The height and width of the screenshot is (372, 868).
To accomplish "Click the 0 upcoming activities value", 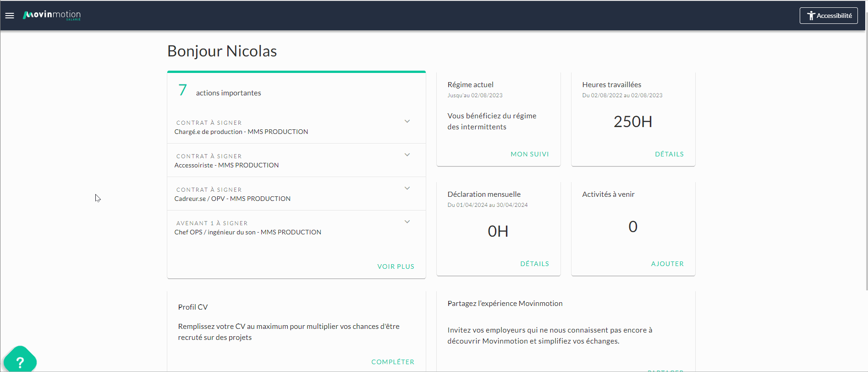I will pos(633,227).
